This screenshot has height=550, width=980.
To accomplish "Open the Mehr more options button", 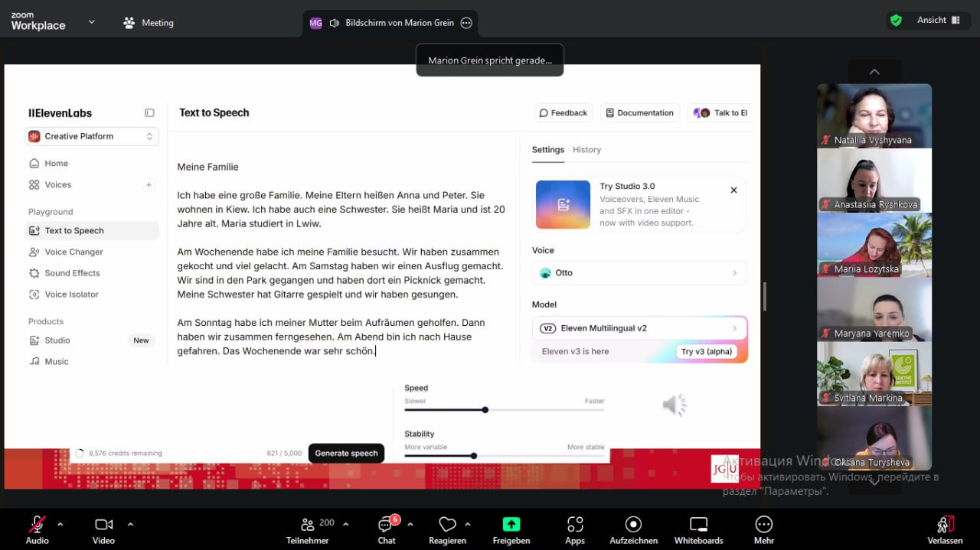I will [763, 525].
